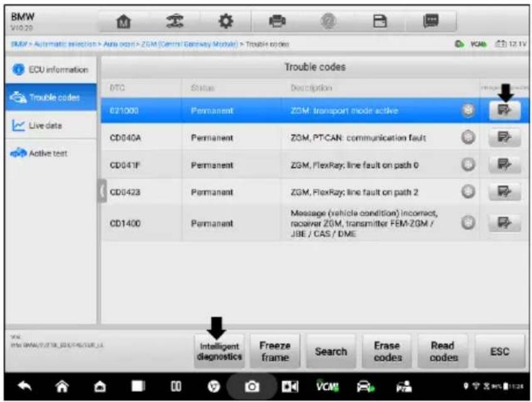Select the CD040A DTC cell
This screenshot has height=402, width=532.
click(x=141, y=138)
